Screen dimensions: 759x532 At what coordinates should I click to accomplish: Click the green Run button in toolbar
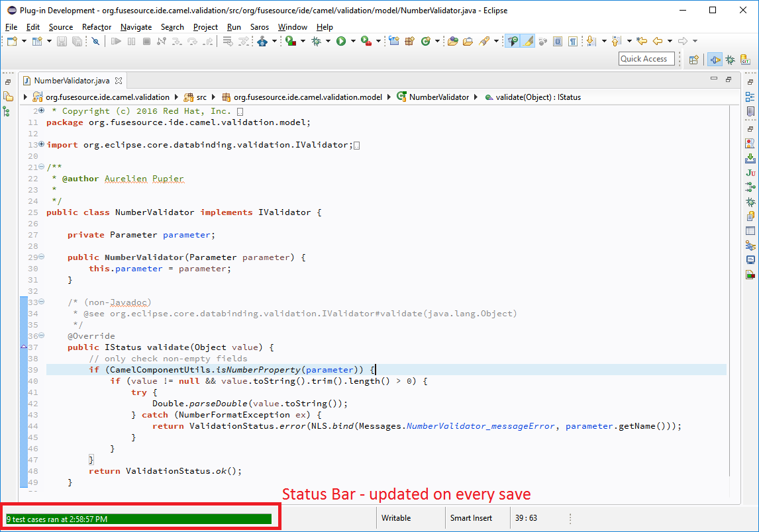click(341, 41)
